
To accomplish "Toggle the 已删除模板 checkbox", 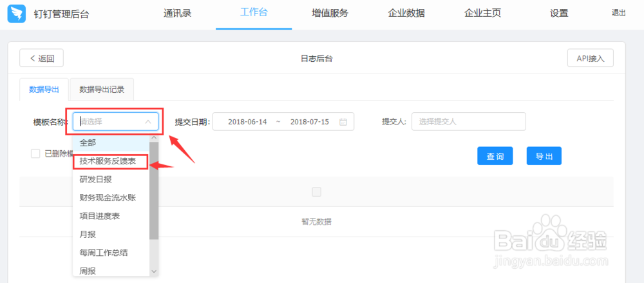I will pyautogui.click(x=35, y=154).
